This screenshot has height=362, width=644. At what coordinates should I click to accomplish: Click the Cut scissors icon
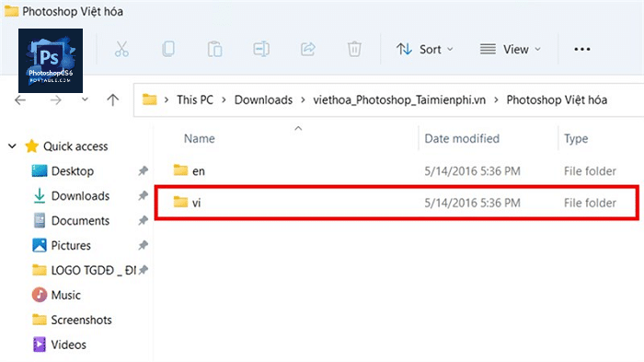click(x=121, y=49)
